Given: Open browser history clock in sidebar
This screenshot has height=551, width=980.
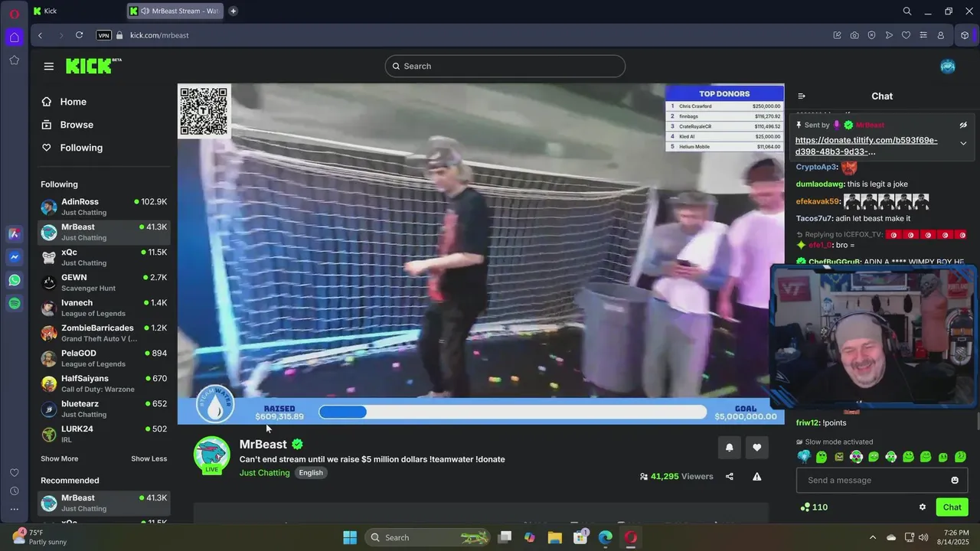Looking at the screenshot, I should (15, 491).
